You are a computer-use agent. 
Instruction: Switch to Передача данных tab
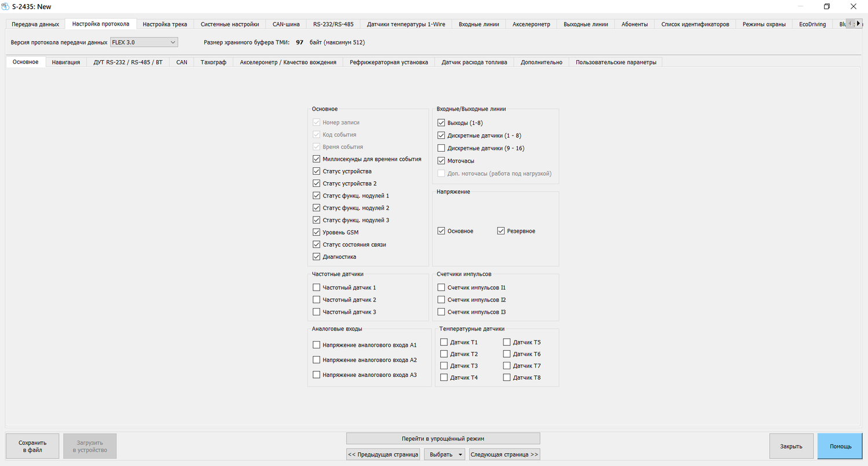pyautogui.click(x=35, y=24)
